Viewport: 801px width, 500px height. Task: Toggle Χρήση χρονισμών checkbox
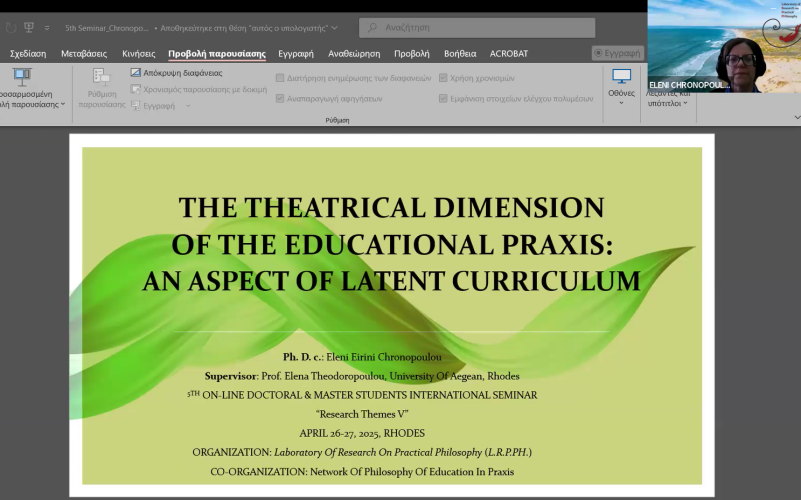click(x=443, y=78)
